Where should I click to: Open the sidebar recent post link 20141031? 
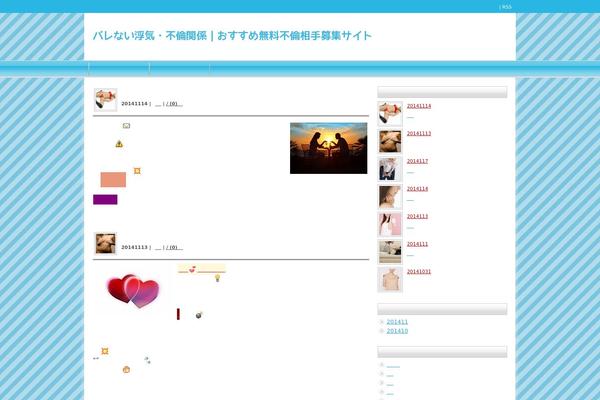tap(419, 271)
